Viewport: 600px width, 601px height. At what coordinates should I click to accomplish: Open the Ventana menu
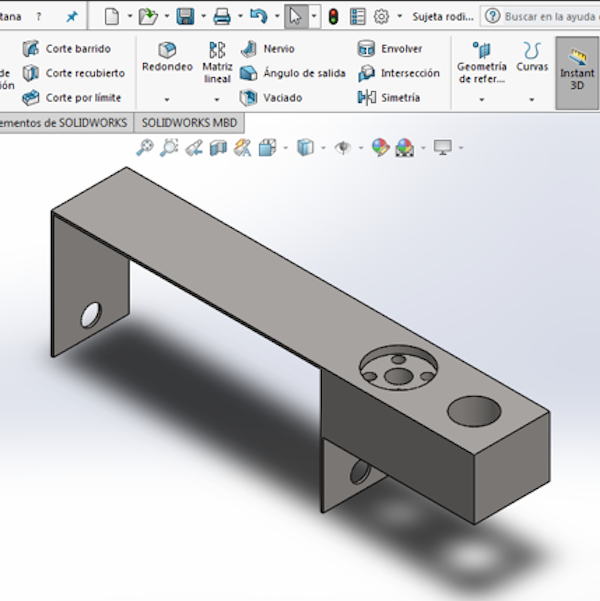click(10, 17)
